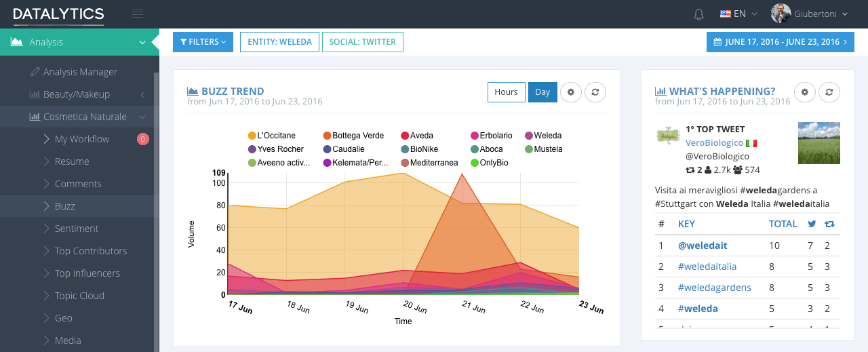Click the What's Happening chart title icon
This screenshot has height=352, width=868.
point(660,92)
